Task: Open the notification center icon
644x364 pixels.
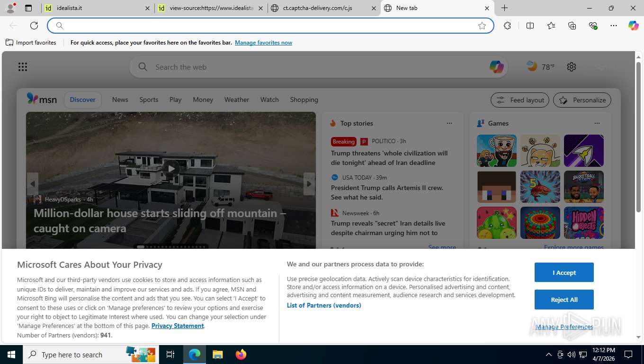Action: (x=628, y=355)
